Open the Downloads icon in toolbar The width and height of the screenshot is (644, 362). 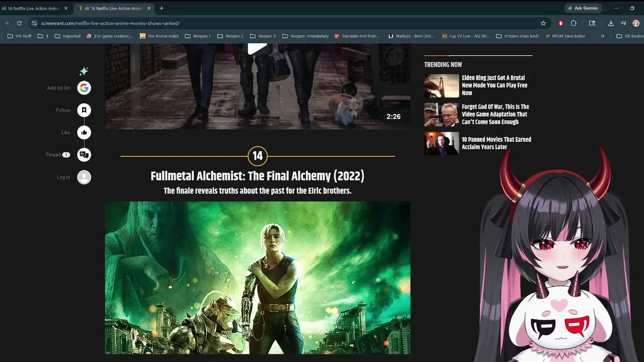611,23
